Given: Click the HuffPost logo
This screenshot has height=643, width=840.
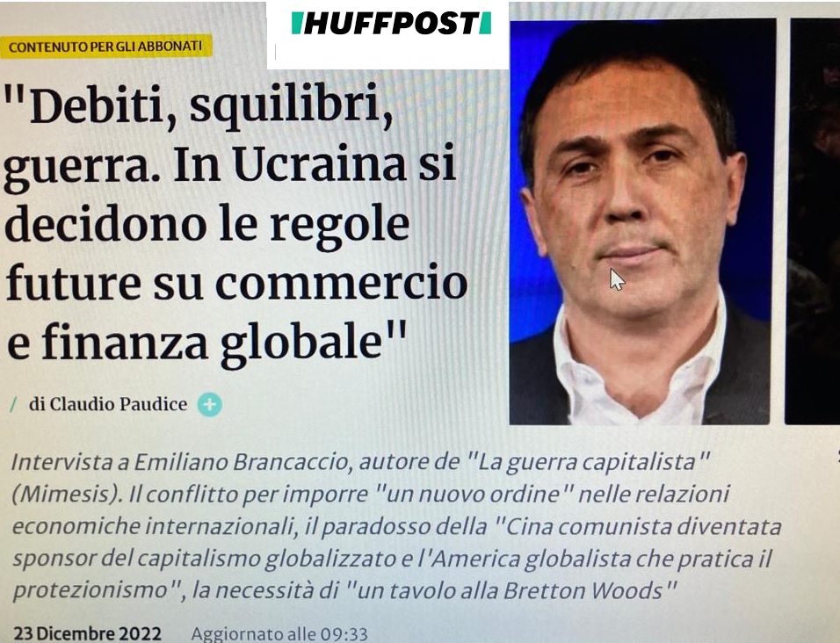Looking at the screenshot, I should click(391, 23).
